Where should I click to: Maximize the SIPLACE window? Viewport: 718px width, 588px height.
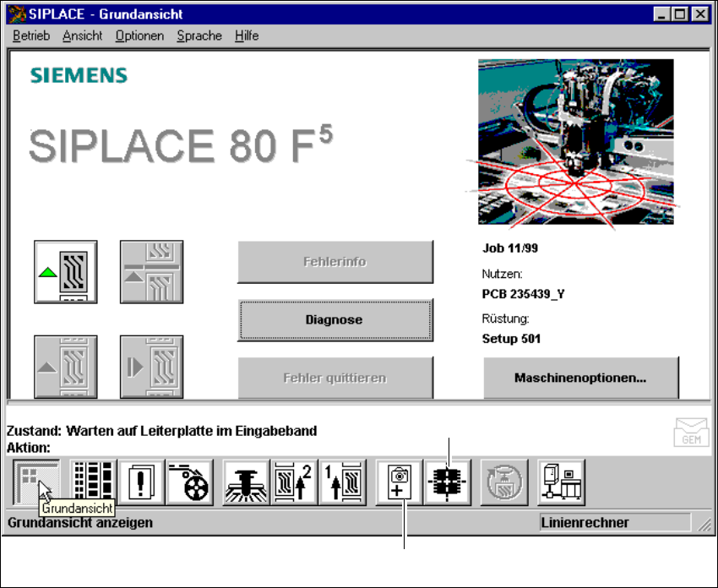pyautogui.click(x=680, y=14)
